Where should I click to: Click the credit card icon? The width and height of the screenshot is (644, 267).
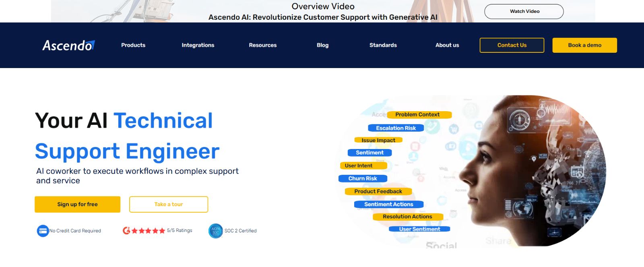tap(43, 231)
